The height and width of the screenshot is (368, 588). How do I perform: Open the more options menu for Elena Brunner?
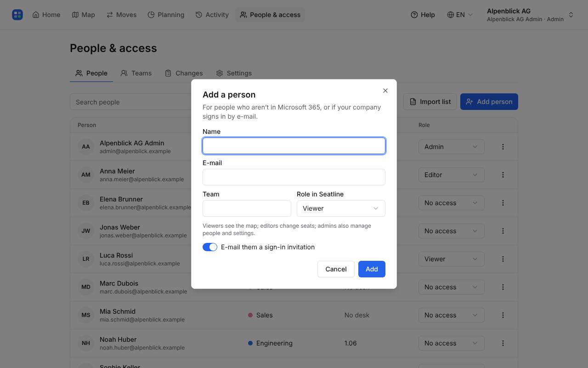click(x=503, y=203)
